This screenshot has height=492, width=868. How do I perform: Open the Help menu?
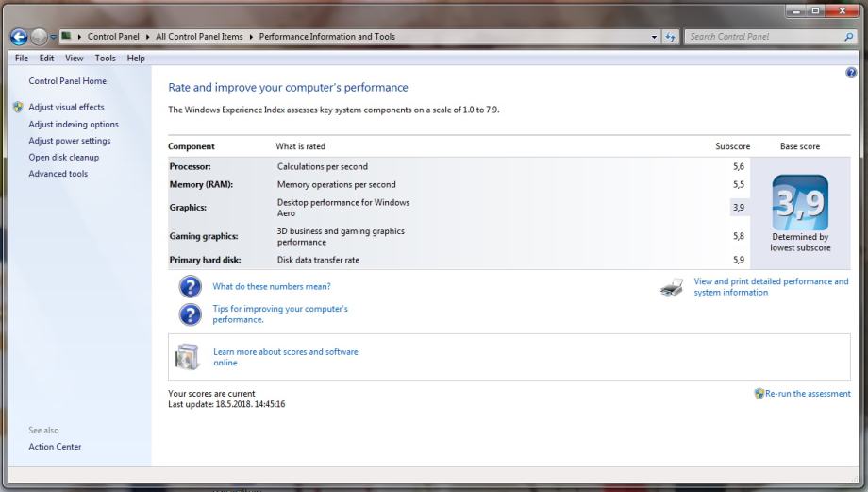click(x=136, y=59)
